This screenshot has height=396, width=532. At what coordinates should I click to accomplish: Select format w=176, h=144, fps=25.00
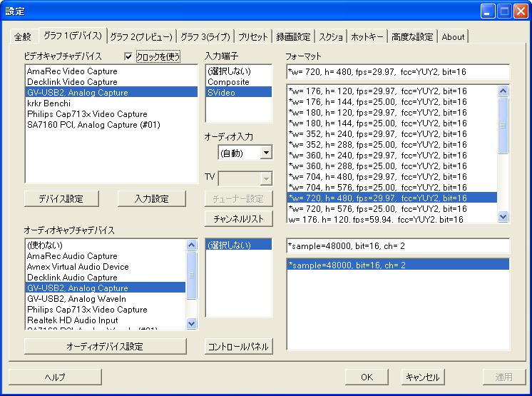(x=392, y=102)
